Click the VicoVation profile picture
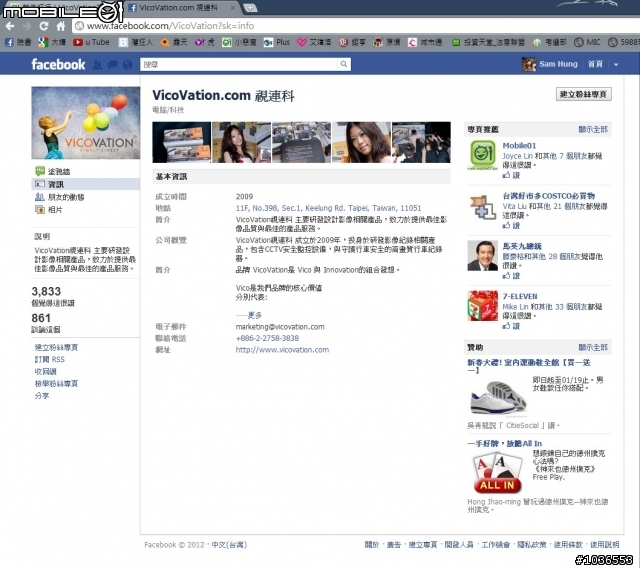Viewport: 640px width, 568px height. [86, 123]
